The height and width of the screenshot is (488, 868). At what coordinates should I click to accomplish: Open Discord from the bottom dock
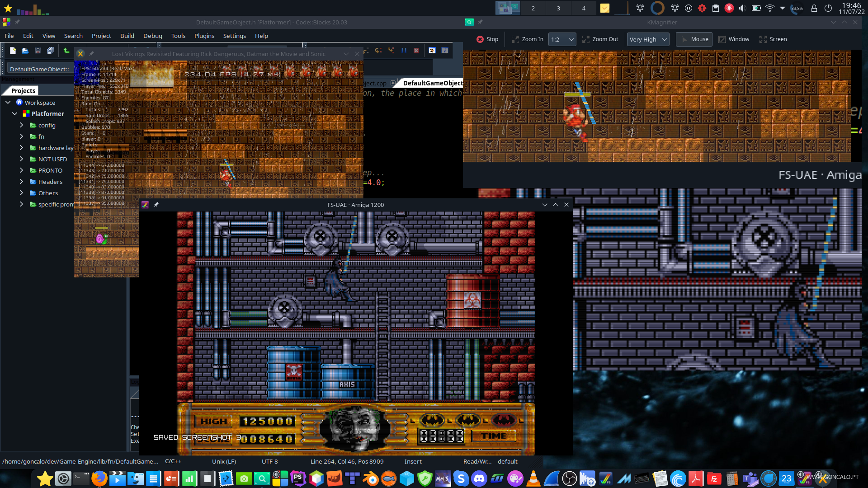(479, 479)
